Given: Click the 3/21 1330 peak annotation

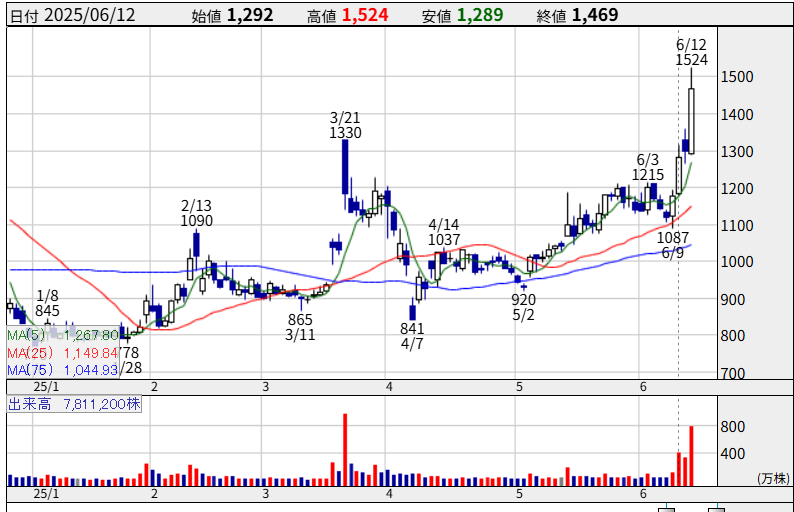Looking at the screenshot, I should click(345, 125).
